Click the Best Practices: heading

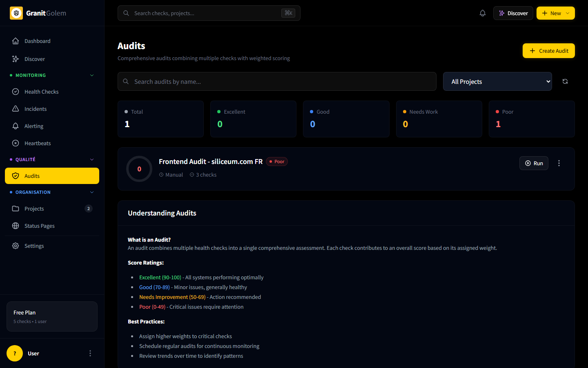click(x=146, y=321)
